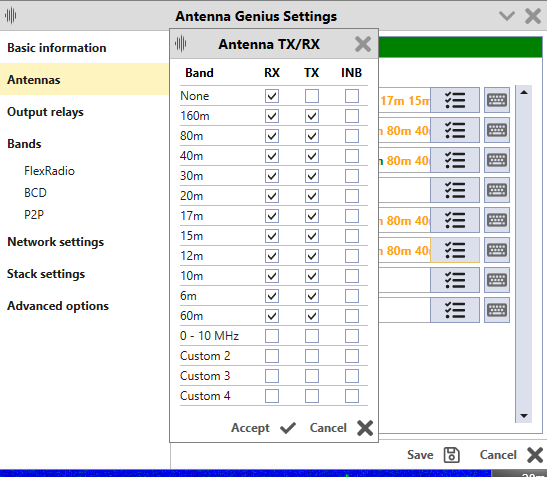Open Basic information settings section
The height and width of the screenshot is (477, 547).
coord(57,48)
